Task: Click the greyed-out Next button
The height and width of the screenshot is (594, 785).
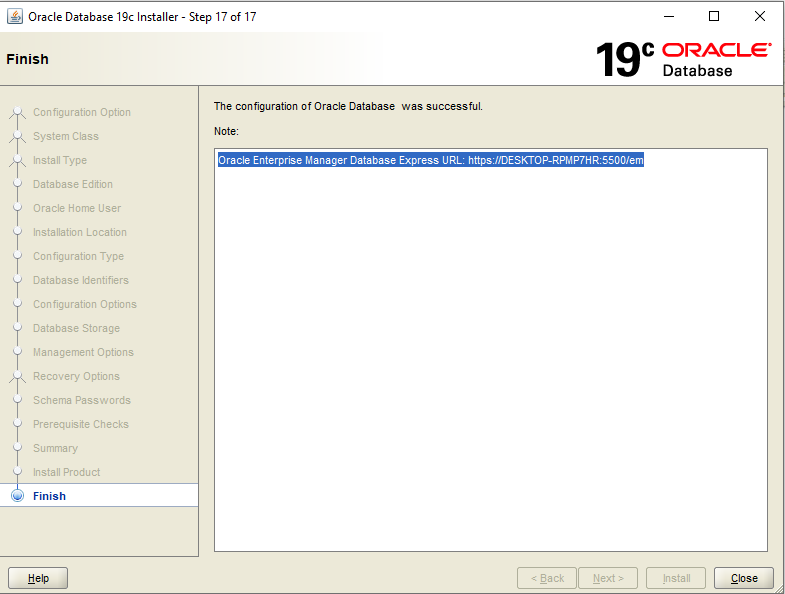Action: click(x=608, y=578)
